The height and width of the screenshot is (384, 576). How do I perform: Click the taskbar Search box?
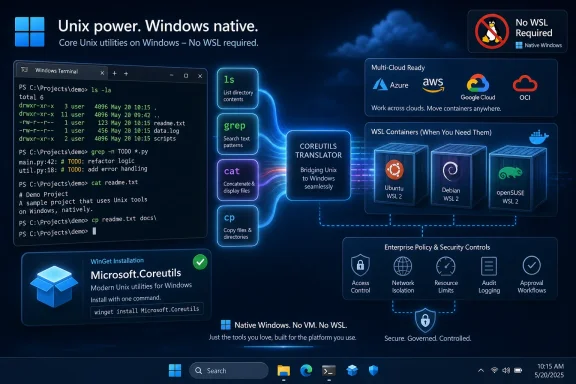[228, 370]
